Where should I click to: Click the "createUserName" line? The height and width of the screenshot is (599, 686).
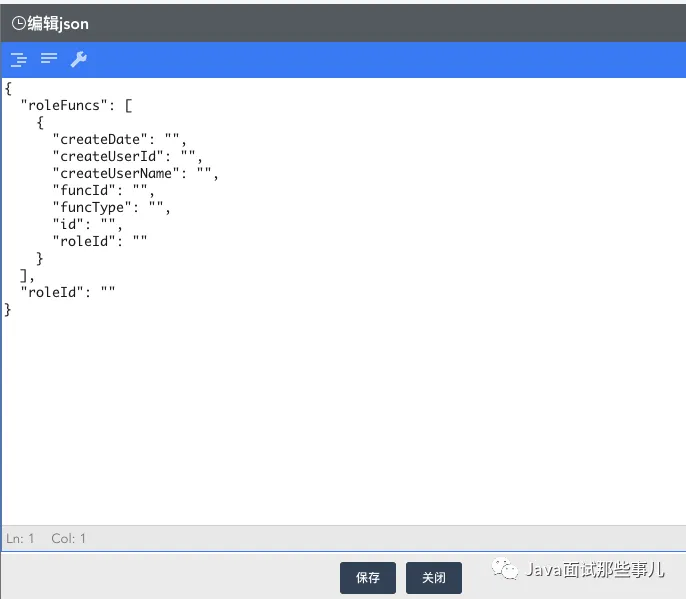tap(135, 174)
